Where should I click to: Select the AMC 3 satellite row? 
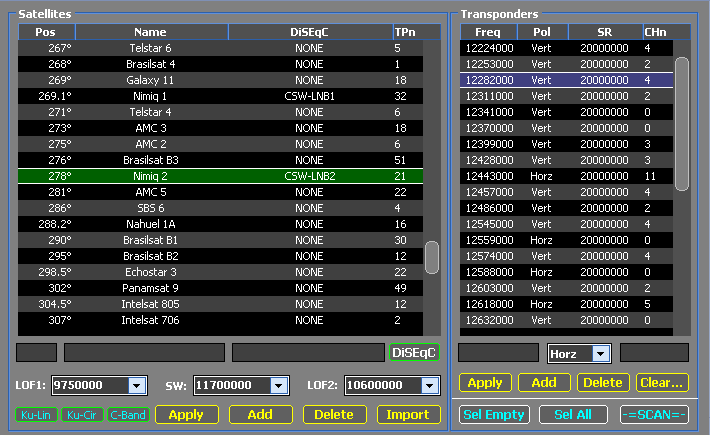click(221, 128)
